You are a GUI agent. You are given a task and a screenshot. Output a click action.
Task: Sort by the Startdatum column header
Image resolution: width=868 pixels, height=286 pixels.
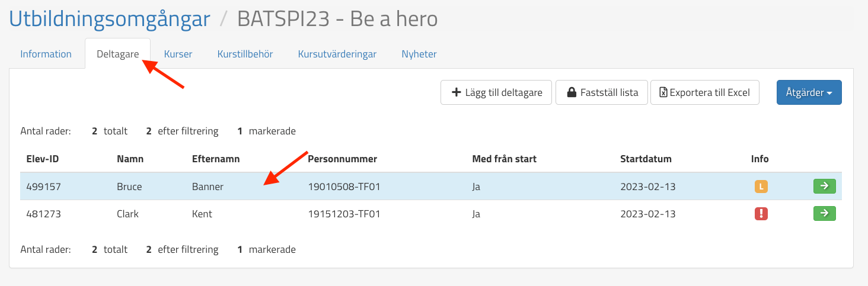click(646, 159)
